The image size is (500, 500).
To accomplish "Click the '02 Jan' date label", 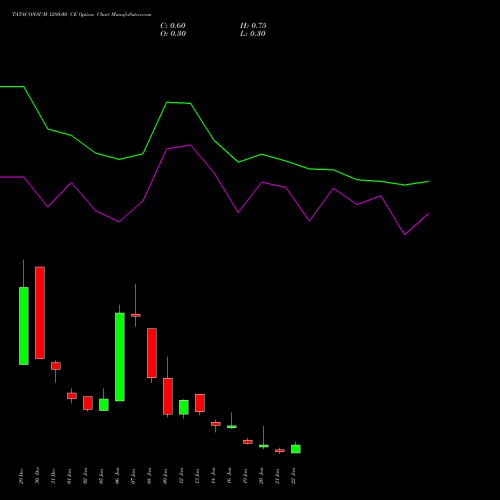I will click(85, 476).
